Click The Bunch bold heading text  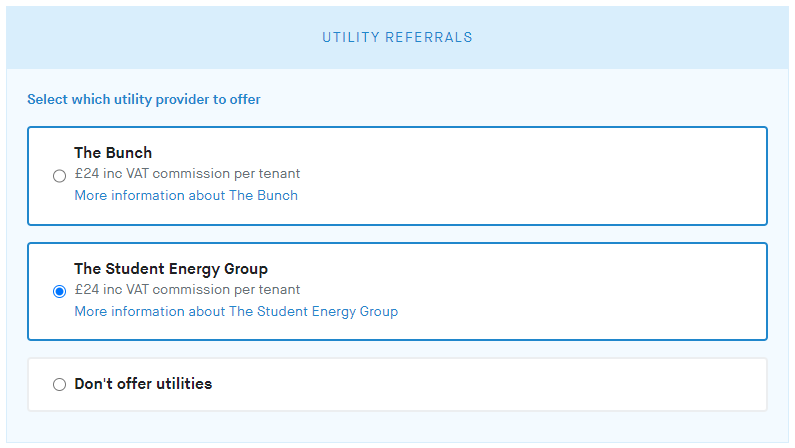[113, 153]
